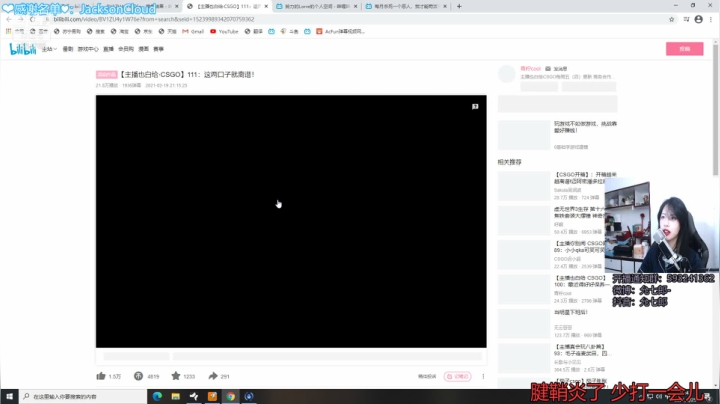Click the 稿件投诉 report link
Image resolution: width=720 pixels, height=404 pixels.
(x=427, y=376)
